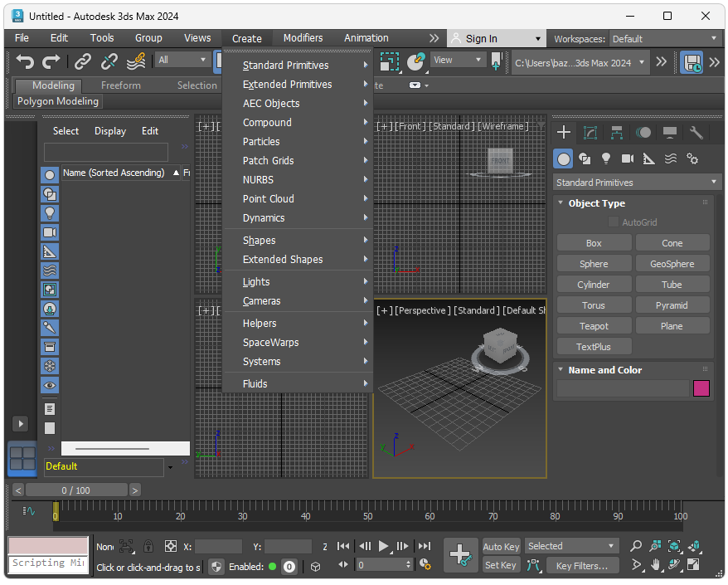The width and height of the screenshot is (728, 585).
Task: Open the Utilities wrench panel tab
Action: click(696, 133)
